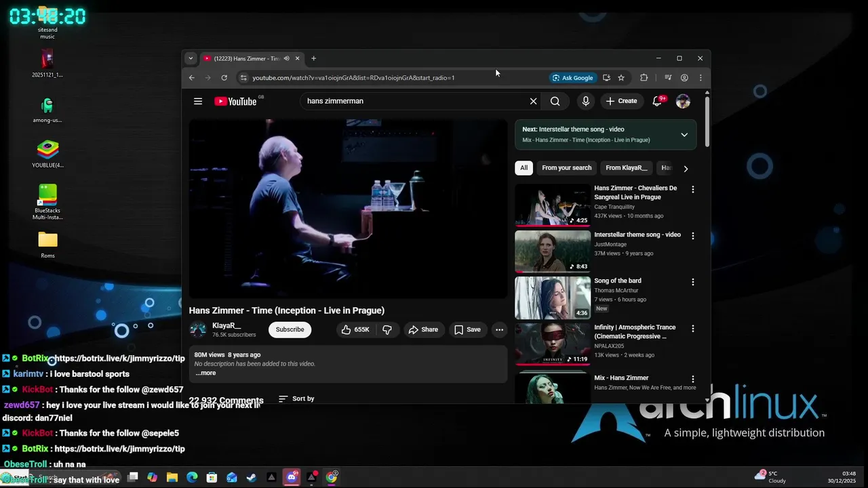The width and height of the screenshot is (868, 488).
Task: Open options menu for Chevaliers De Sangreal
Action: pyautogui.click(x=692, y=190)
